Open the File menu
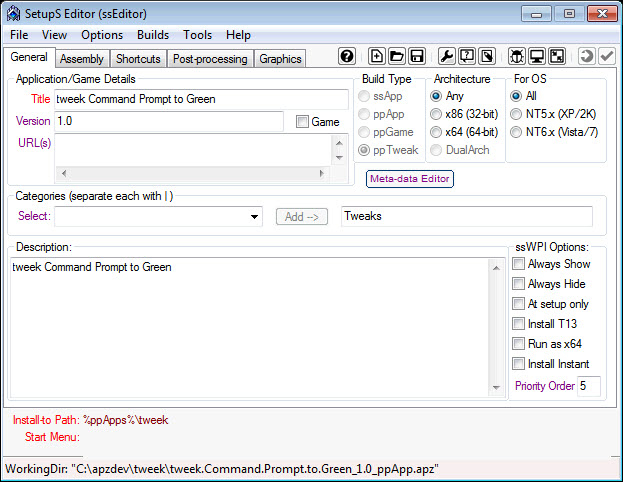 (x=19, y=35)
